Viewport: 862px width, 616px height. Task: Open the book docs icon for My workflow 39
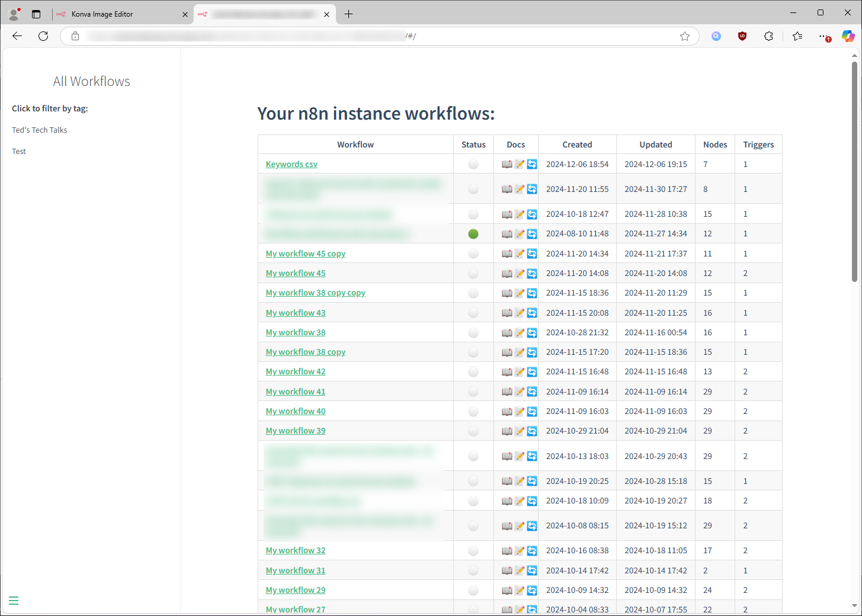pyautogui.click(x=507, y=431)
